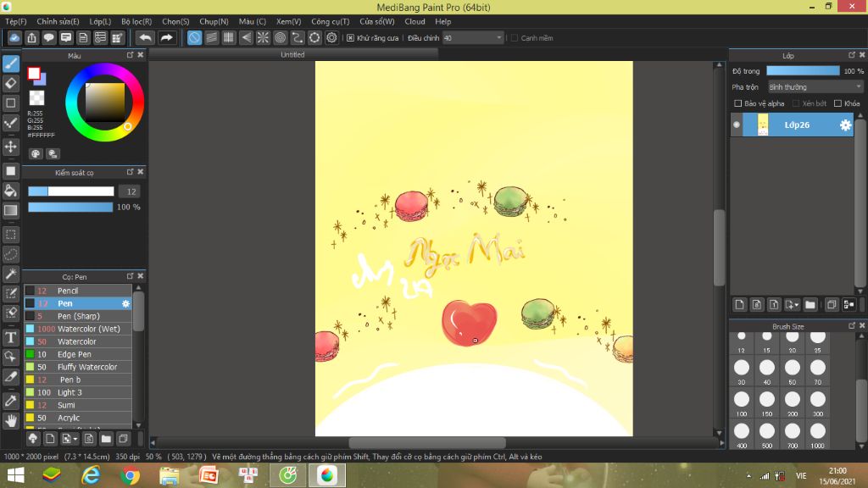Enable the curve snap guide

click(x=298, y=37)
